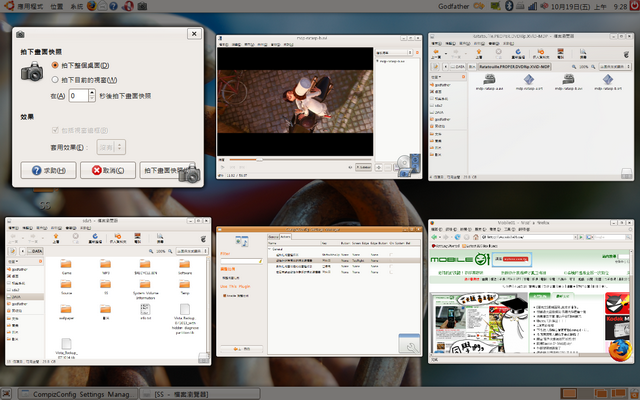640x400 pixels.
Task: Toggle the Sidebar button in the video player
Action: coord(363,167)
